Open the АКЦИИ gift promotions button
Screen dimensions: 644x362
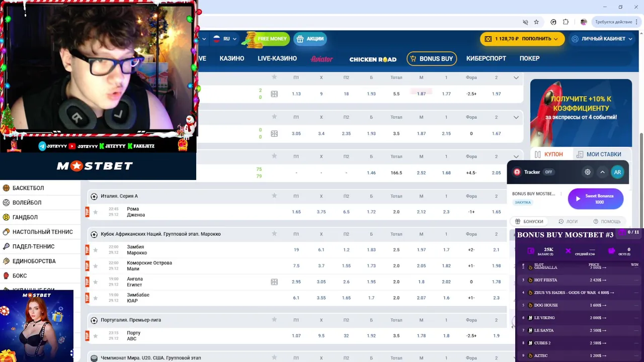(310, 39)
